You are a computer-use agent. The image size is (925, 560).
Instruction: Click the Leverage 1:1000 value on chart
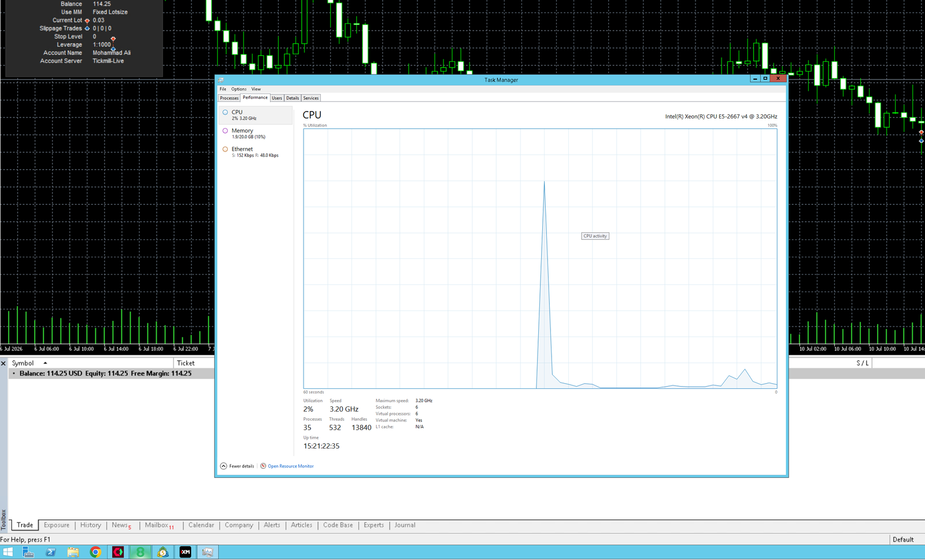[102, 44]
